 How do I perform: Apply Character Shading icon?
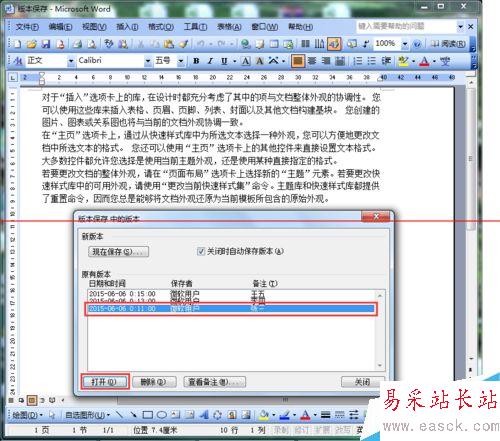(x=259, y=61)
